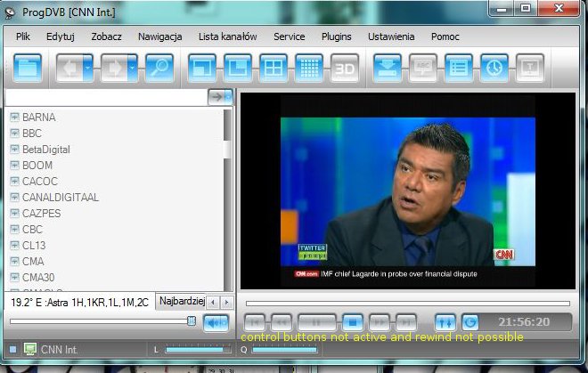
Task: Select the BetaDigital channel group
Action: 46,149
